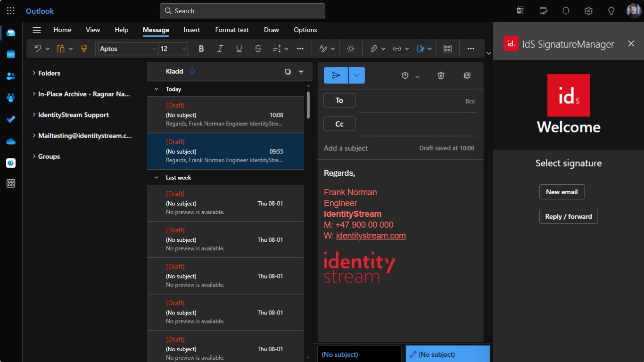
Task: Open the Apps grid icon in ribbon
Action: (x=448, y=49)
